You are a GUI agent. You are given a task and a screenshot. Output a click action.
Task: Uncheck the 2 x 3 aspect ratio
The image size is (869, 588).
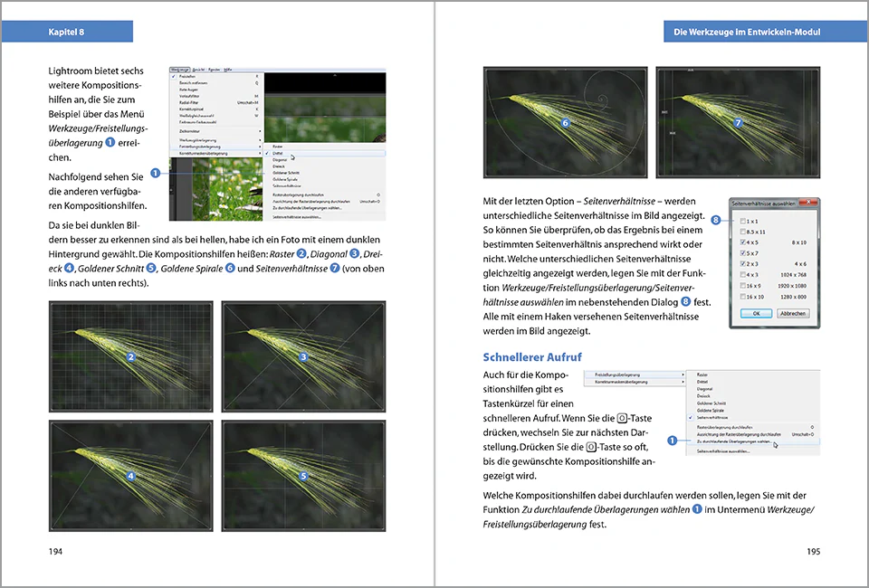click(x=743, y=264)
